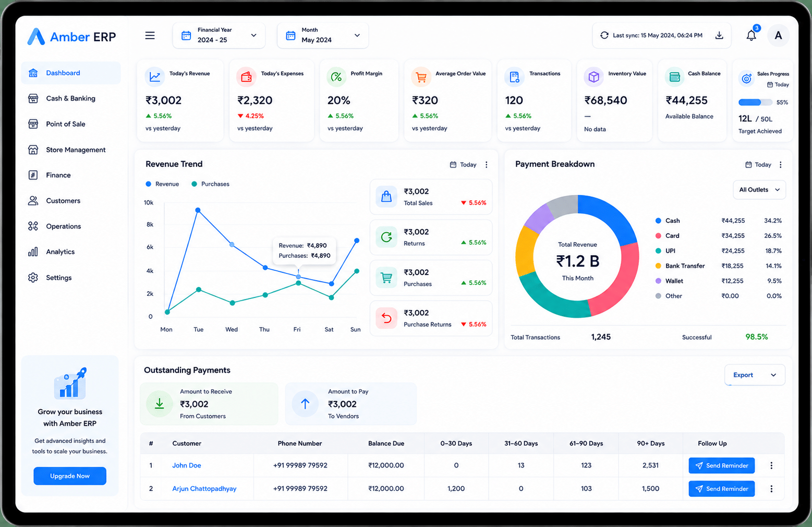Viewport: 812px width, 527px height.
Task: Open the Month May 2024 dropdown
Action: coord(323,35)
